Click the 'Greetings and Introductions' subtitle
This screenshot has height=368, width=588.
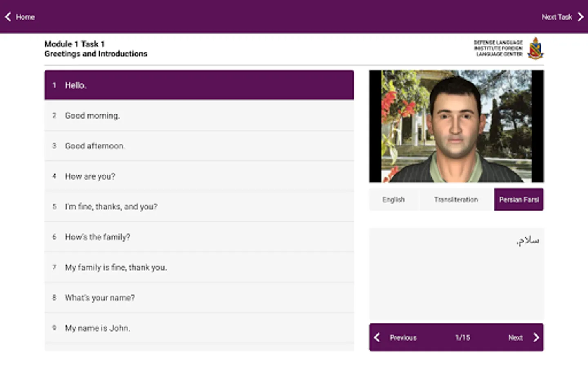[x=96, y=54]
